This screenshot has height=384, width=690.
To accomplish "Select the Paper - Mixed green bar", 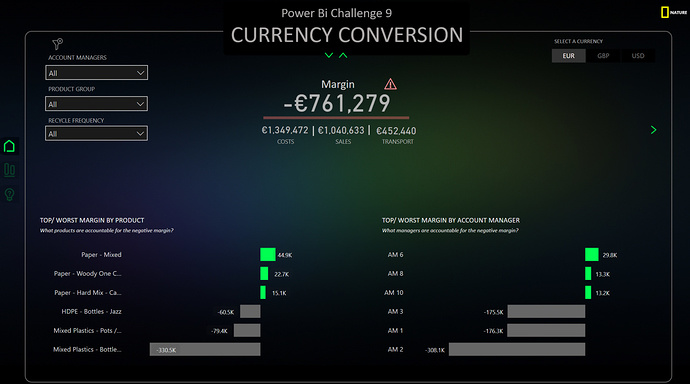I will pyautogui.click(x=268, y=255).
